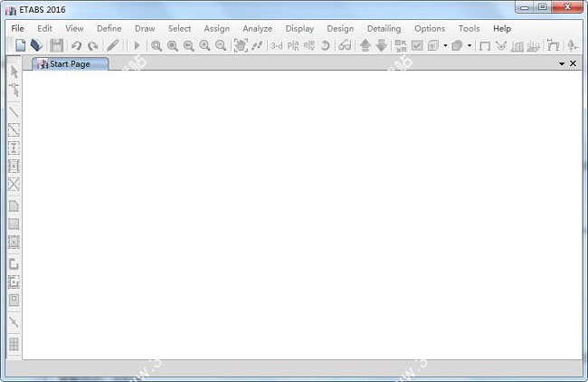
Task: Choose quick draw beams in region tool
Action: pyautogui.click(x=14, y=129)
